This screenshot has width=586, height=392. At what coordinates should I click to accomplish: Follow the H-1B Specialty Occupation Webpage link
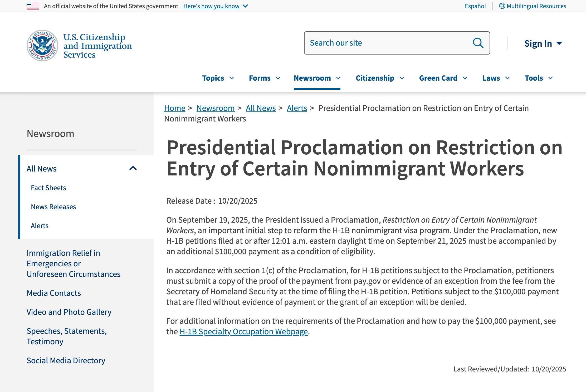tap(243, 331)
